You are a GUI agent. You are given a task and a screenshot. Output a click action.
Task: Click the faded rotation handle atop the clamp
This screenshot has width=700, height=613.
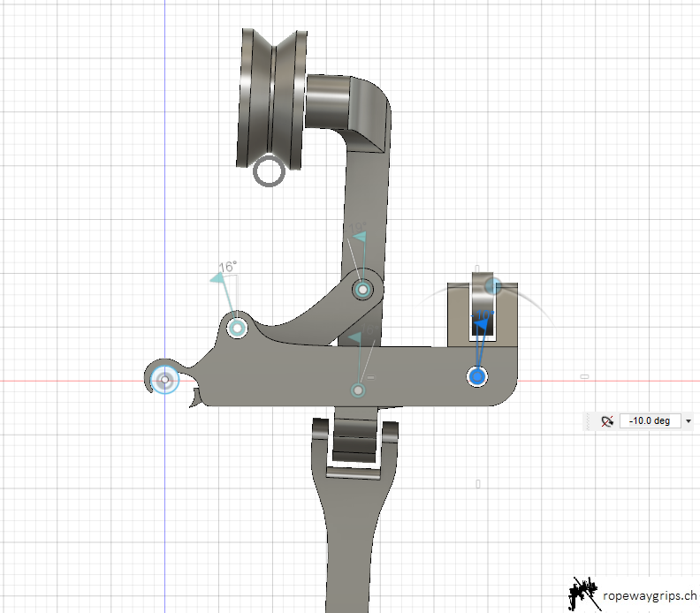[493, 285]
